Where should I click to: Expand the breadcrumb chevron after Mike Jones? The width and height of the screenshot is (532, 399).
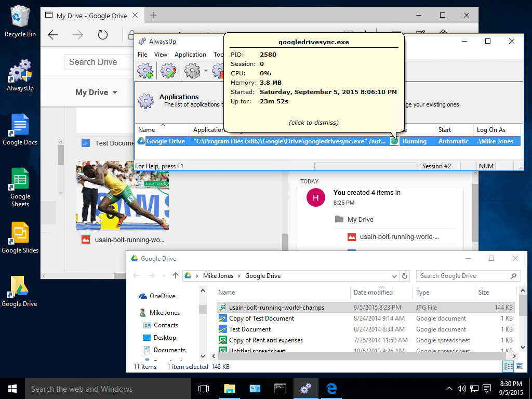pos(239,276)
